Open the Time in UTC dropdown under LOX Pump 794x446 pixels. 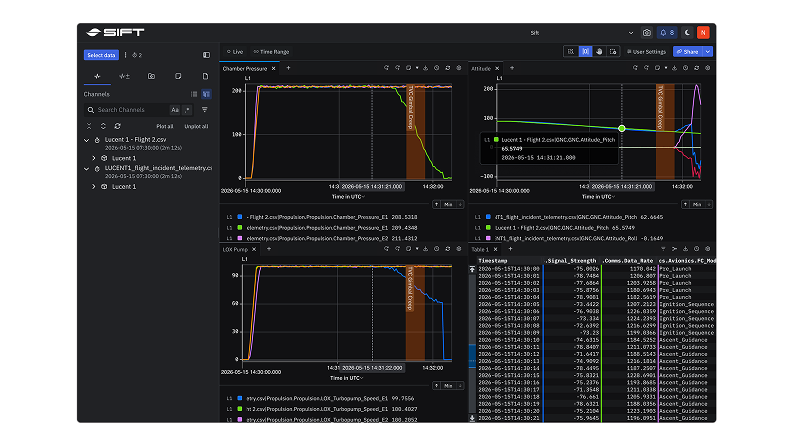(347, 378)
